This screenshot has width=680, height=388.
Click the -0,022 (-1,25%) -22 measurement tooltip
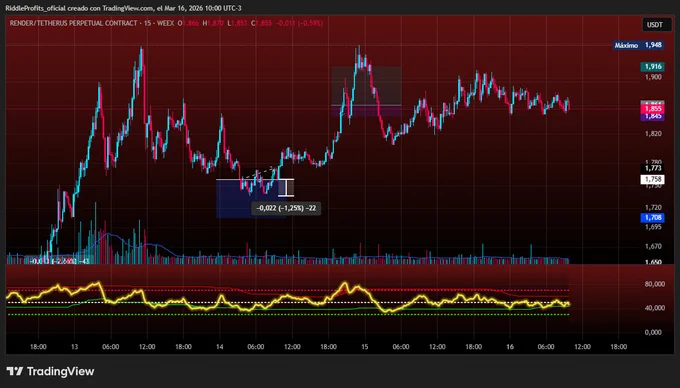pos(286,208)
